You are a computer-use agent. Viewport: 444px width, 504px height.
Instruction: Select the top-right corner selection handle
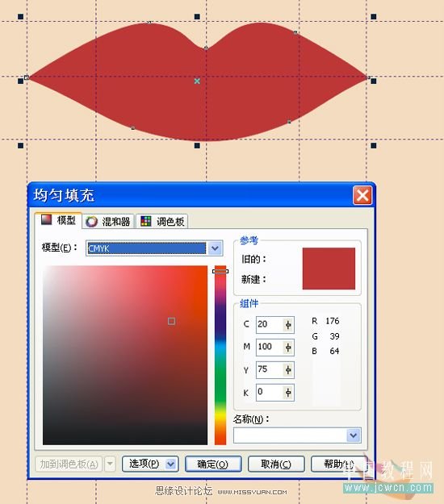click(374, 16)
